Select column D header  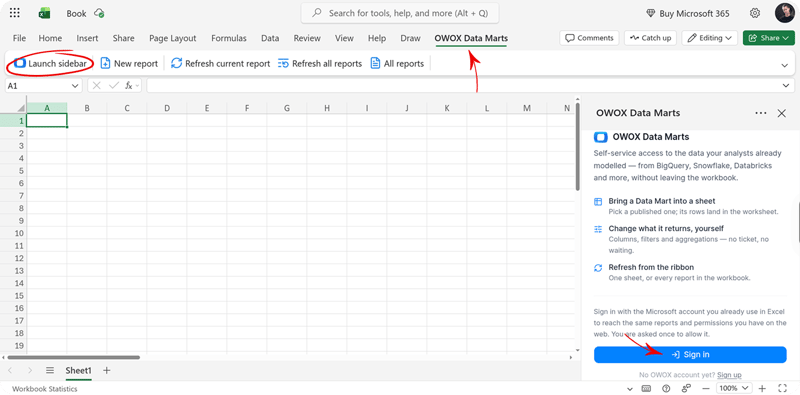(x=167, y=108)
